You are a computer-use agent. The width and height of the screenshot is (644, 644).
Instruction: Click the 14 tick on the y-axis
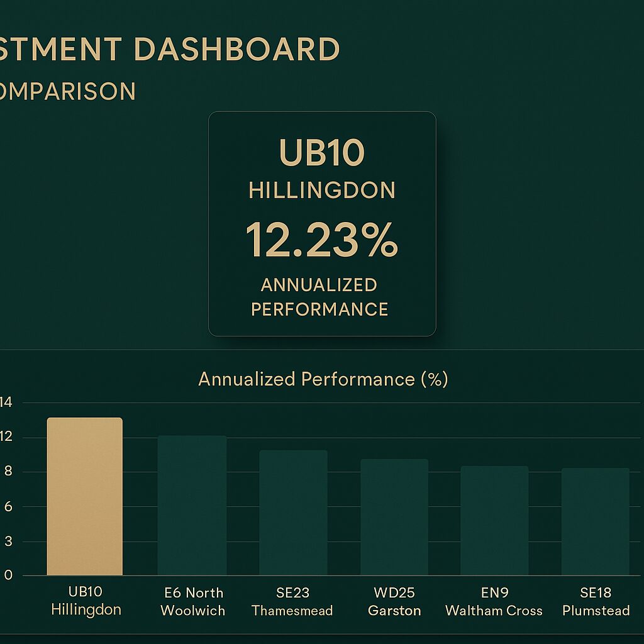click(7, 402)
